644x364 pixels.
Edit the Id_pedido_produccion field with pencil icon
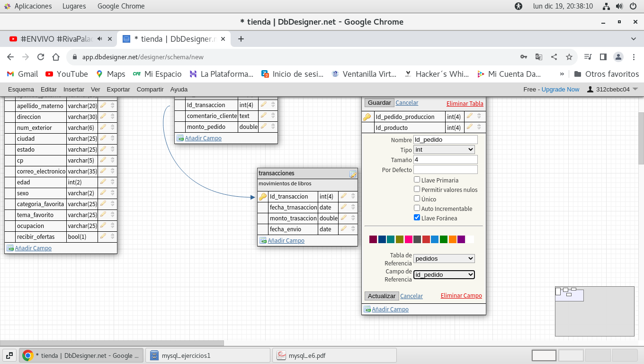pyautogui.click(x=470, y=116)
